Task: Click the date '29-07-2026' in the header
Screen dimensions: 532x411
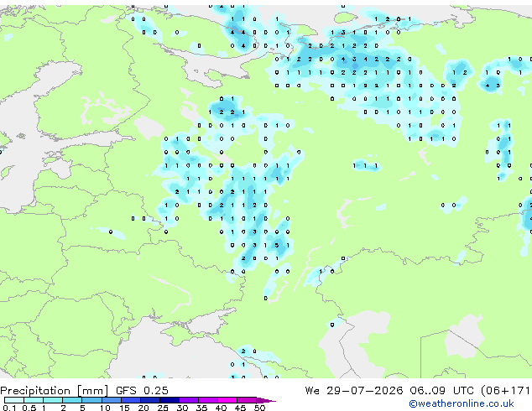Action: tap(365, 391)
